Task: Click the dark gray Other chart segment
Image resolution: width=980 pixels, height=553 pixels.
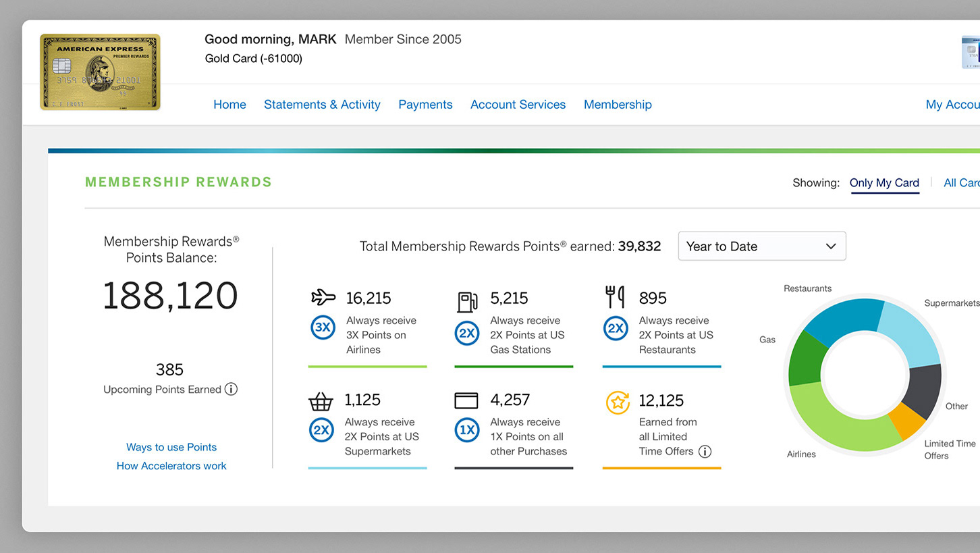Action: [924, 390]
